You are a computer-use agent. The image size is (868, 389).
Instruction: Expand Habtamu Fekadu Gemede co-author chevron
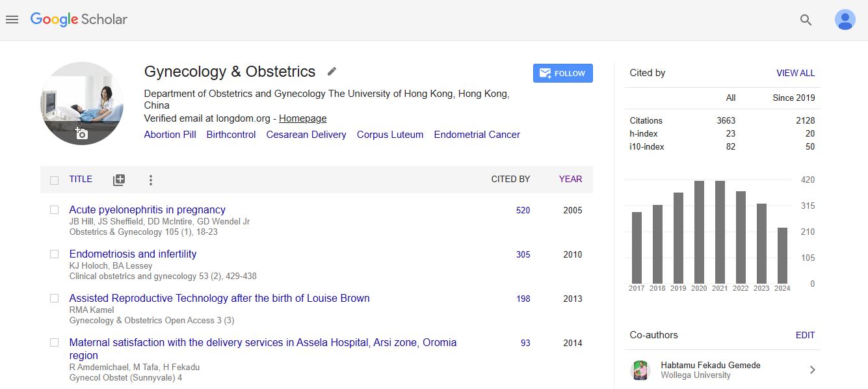pyautogui.click(x=812, y=370)
